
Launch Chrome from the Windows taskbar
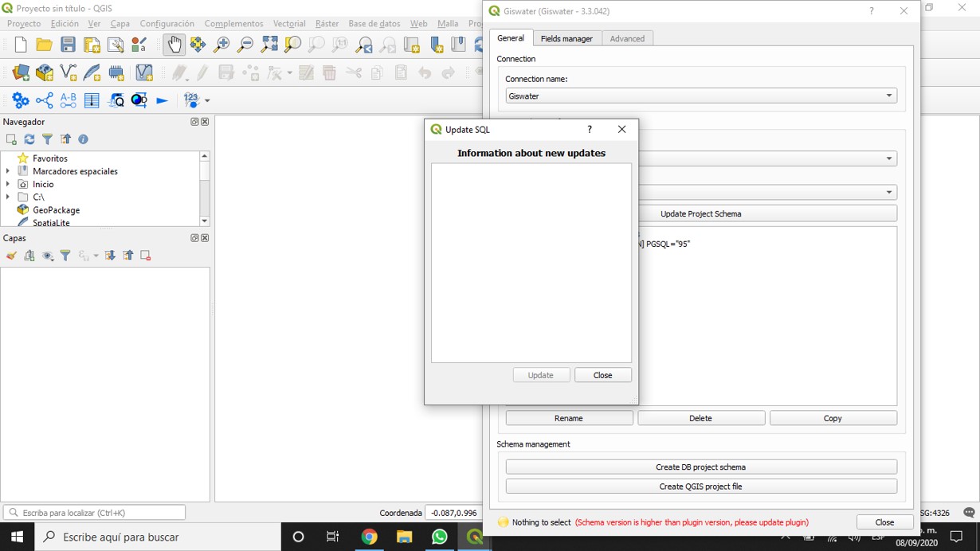tap(370, 538)
